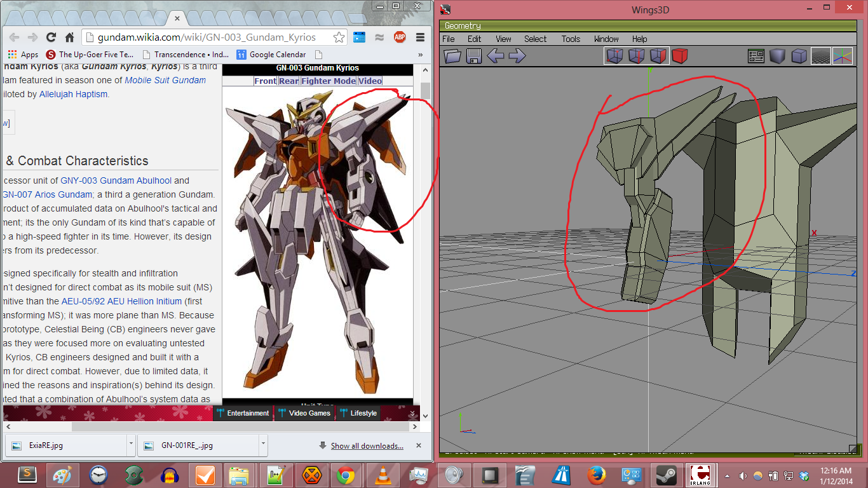Click Chrome's Home button
Screen dimensions: 868x488
[x=69, y=37]
